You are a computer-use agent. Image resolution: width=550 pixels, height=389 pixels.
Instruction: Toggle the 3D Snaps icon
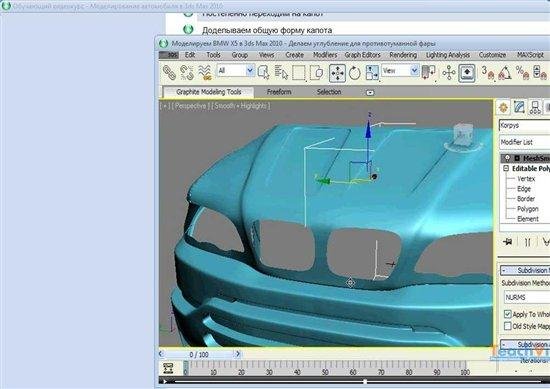click(488, 73)
